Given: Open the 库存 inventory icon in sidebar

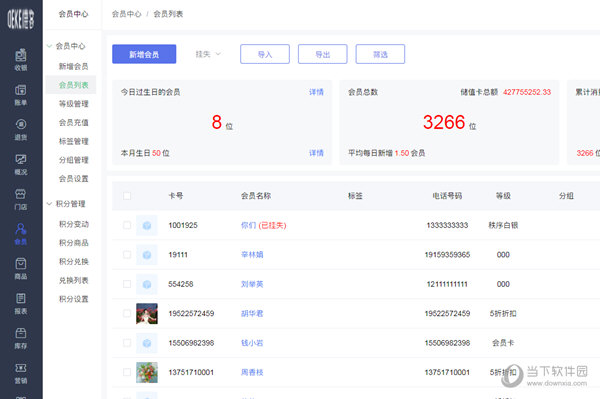Looking at the screenshot, I should [x=21, y=339].
